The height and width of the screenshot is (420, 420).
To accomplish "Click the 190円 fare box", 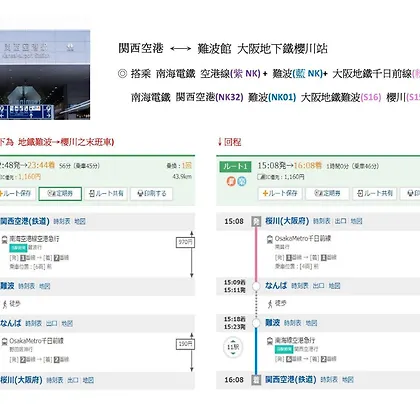I will (x=185, y=344).
